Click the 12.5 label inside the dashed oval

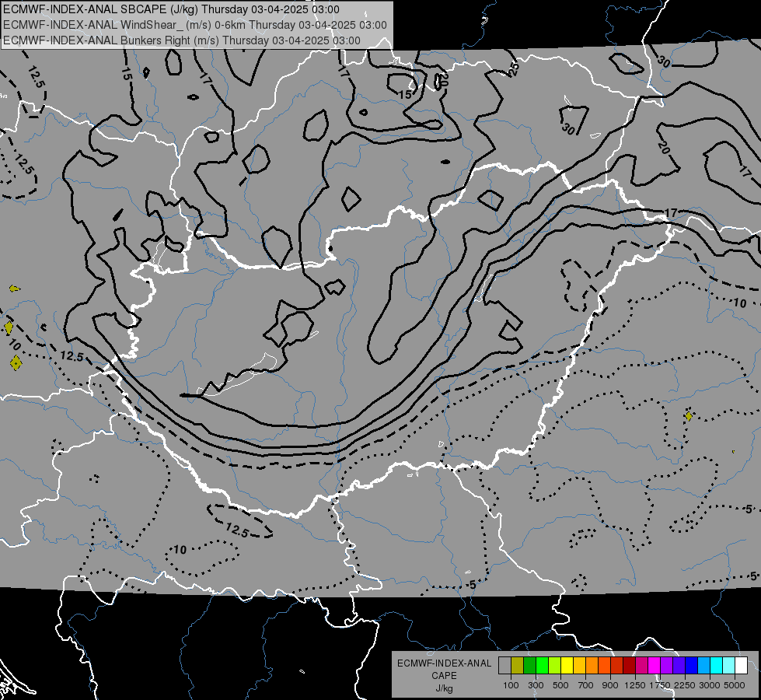pyautogui.click(x=237, y=530)
